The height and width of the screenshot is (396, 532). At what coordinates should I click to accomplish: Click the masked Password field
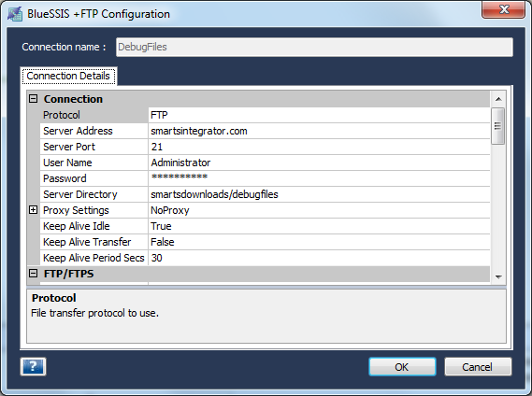(319, 178)
